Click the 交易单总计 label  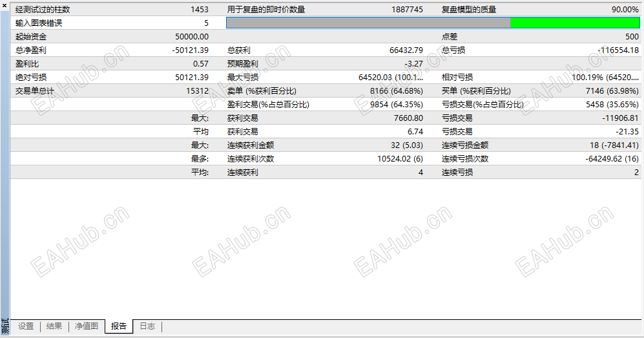point(34,90)
